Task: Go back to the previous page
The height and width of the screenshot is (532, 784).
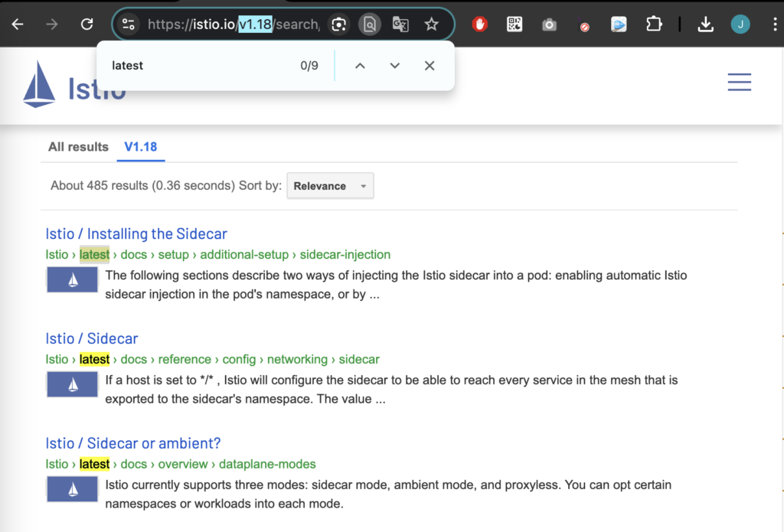Action: (18, 24)
